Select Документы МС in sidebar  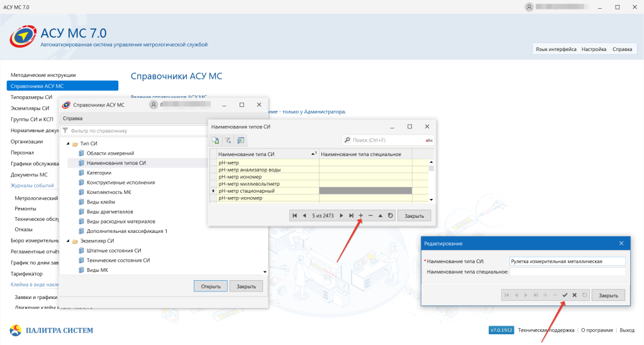29,175
